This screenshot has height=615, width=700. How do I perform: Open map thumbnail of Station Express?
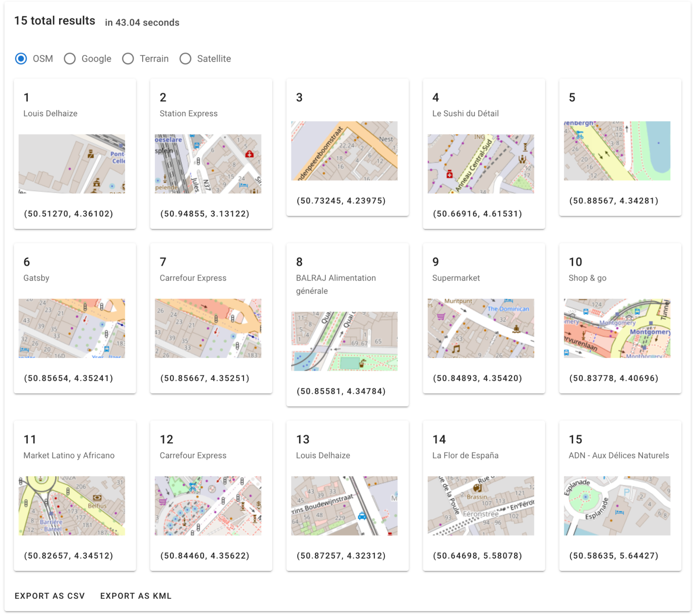tap(208, 164)
